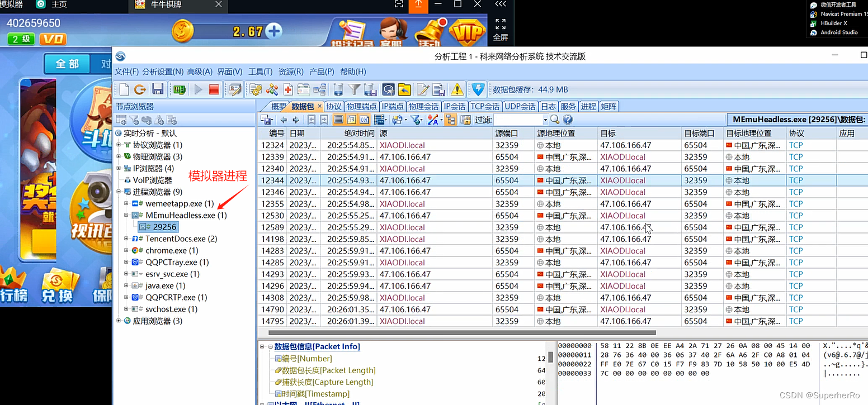The height and width of the screenshot is (405, 868).
Task: Click the add filter funnel in node browser
Action: click(x=134, y=120)
